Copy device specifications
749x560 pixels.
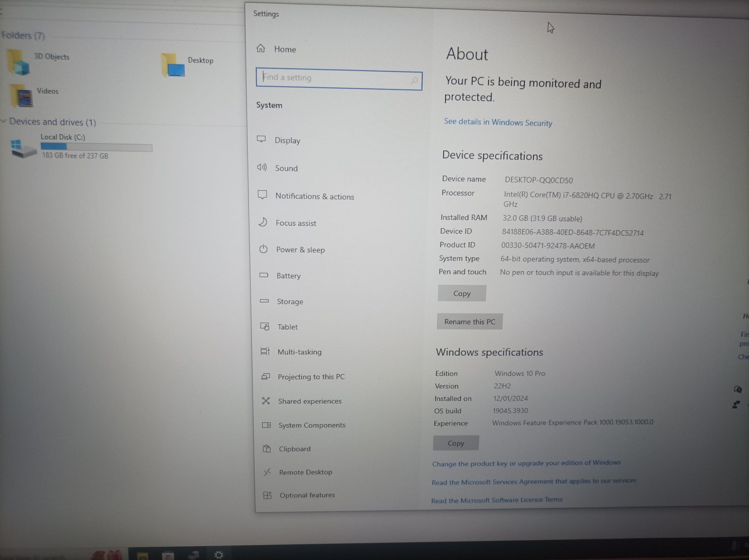(x=462, y=293)
